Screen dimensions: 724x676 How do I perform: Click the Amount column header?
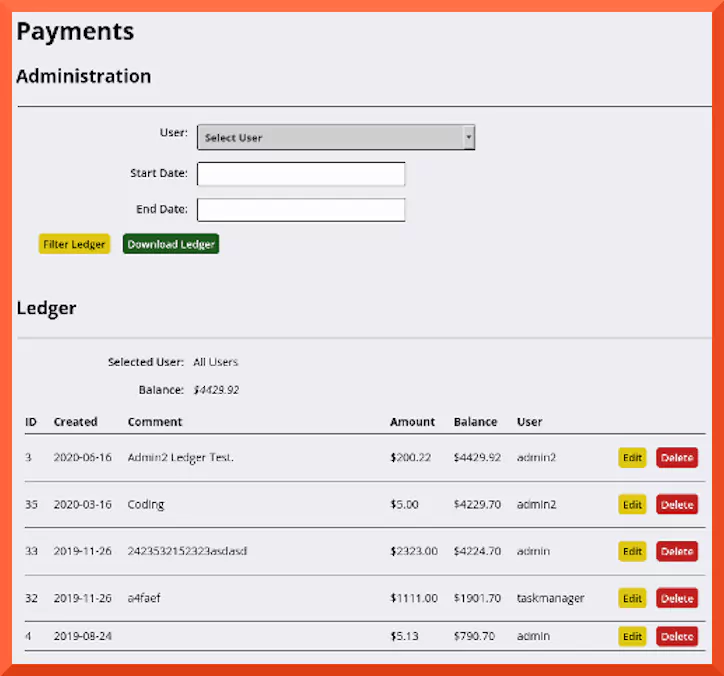coord(412,422)
